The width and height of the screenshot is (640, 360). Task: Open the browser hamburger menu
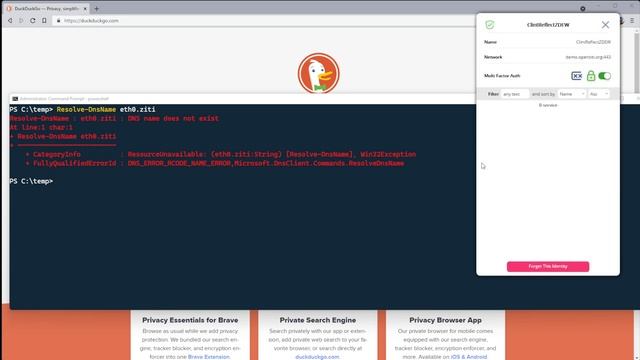[x=632, y=20]
